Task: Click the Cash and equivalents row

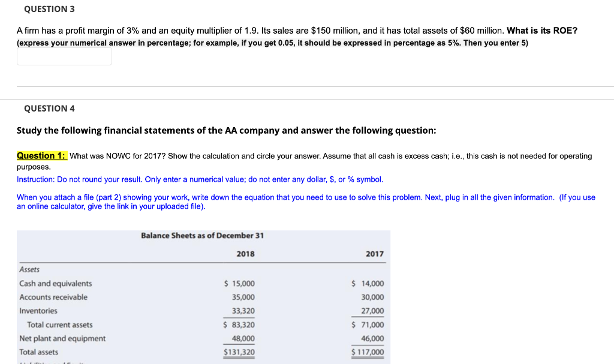Action: coord(56,283)
